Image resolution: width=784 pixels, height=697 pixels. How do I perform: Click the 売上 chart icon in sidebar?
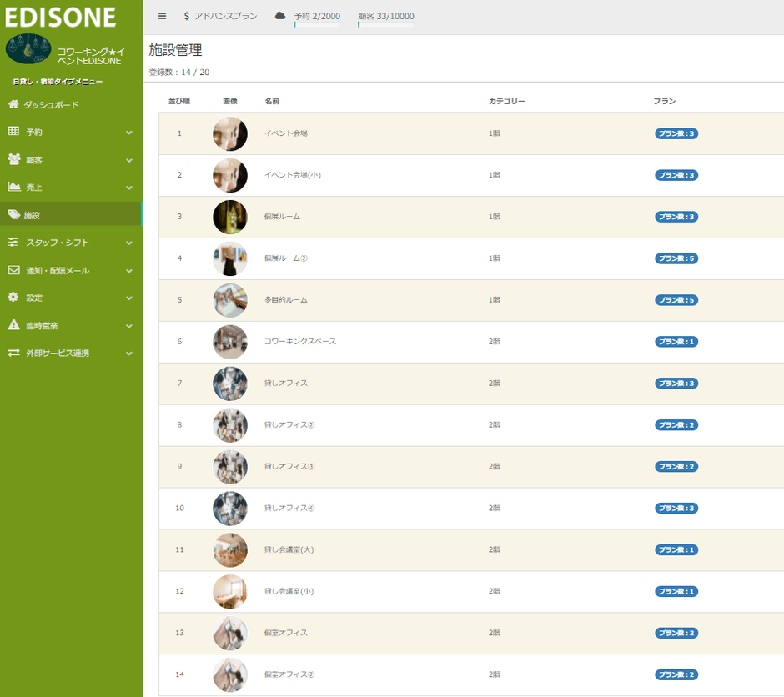click(13, 187)
